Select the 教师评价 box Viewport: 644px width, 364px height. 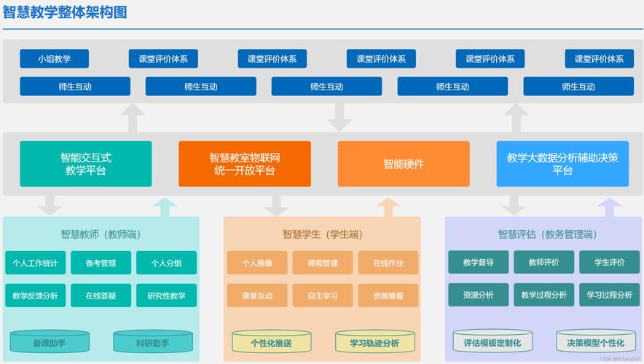[x=543, y=262]
